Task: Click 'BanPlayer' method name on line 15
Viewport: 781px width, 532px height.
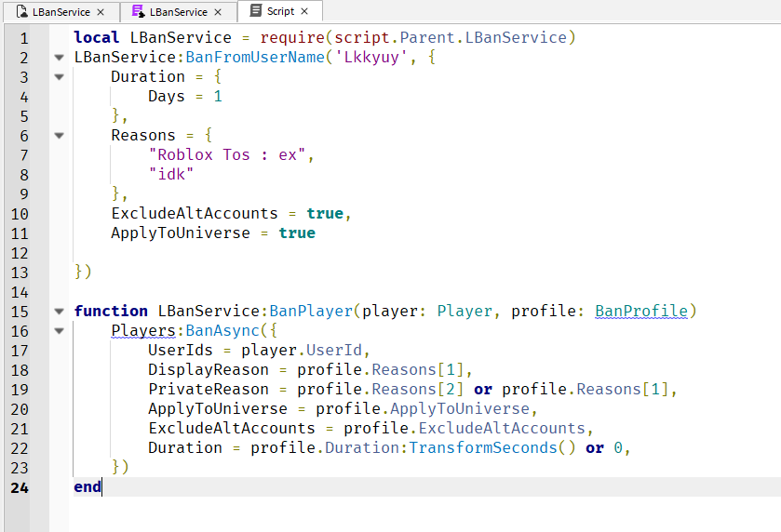Action: (x=311, y=311)
